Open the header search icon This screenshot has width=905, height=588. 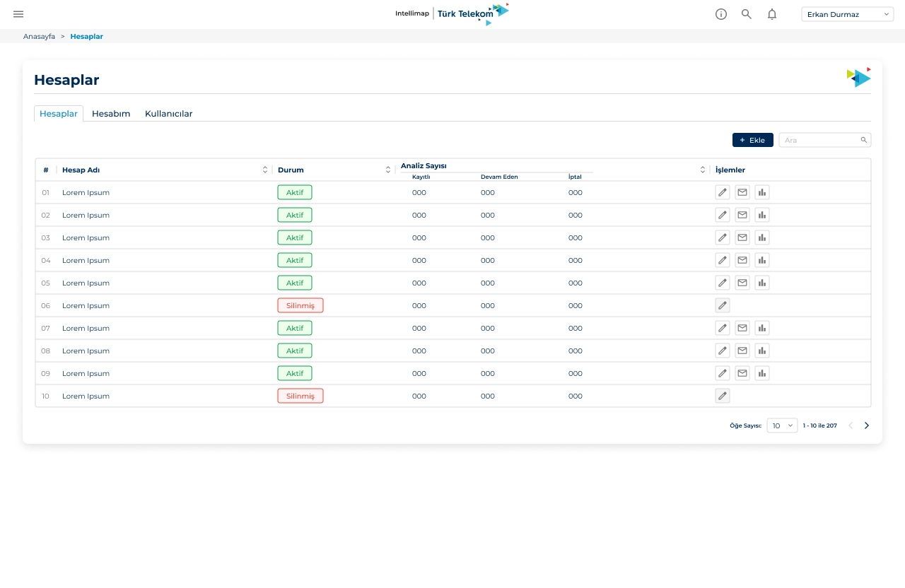pos(747,14)
